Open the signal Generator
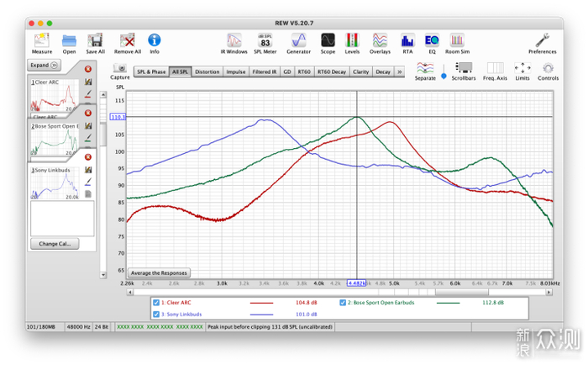The height and width of the screenshot is (365, 588). click(x=298, y=40)
